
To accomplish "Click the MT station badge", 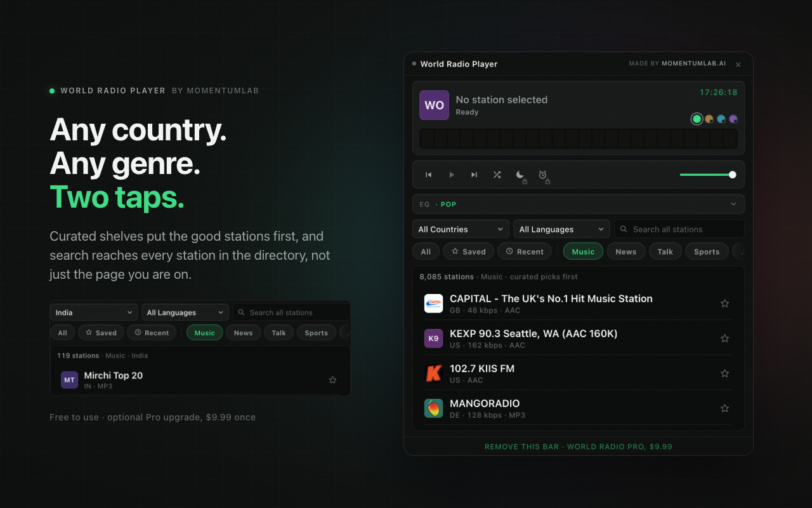I will (x=69, y=380).
